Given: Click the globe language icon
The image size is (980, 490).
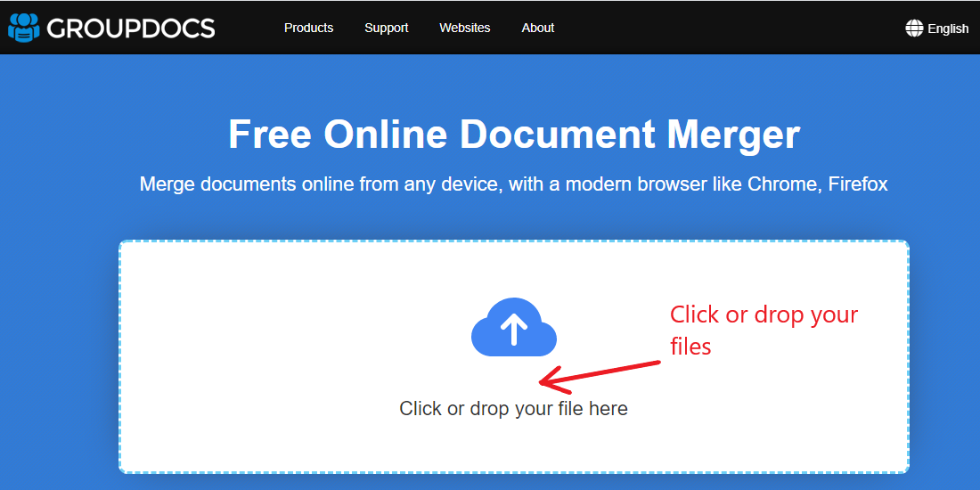Looking at the screenshot, I should (x=914, y=28).
